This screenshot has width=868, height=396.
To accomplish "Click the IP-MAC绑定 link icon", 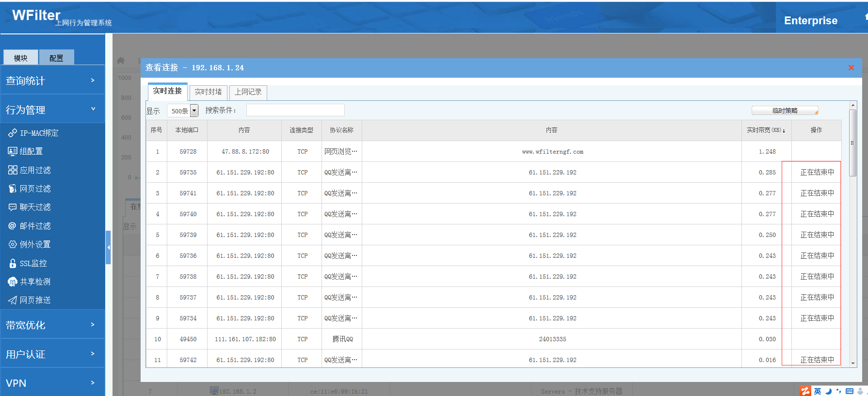I will [x=13, y=133].
